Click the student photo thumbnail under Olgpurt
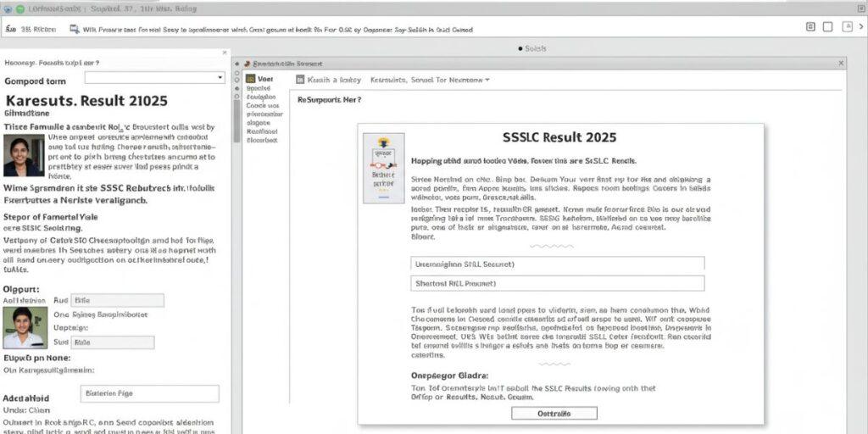The width and height of the screenshot is (868, 434). (25, 328)
